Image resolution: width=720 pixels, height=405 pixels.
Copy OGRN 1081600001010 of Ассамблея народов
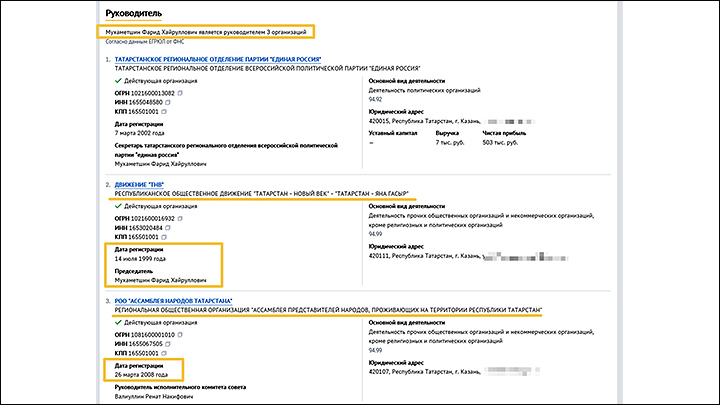[x=179, y=336]
